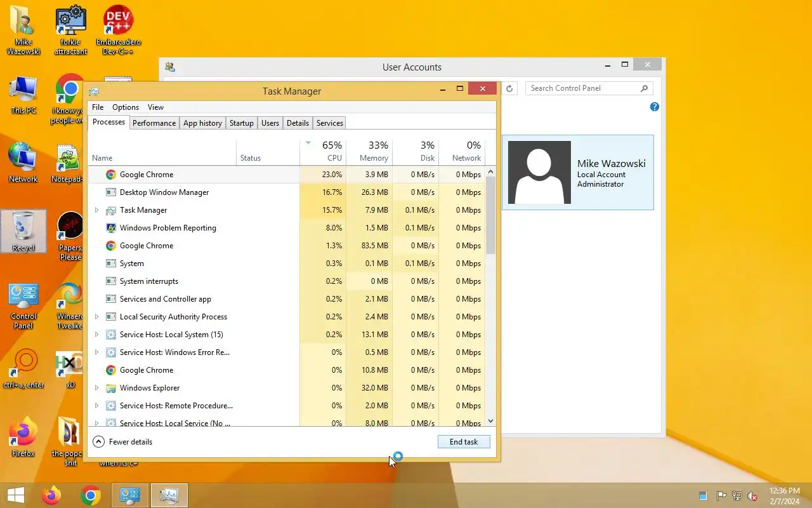Click the muted volume tray icon
Image resolution: width=812 pixels, height=508 pixels.
point(752,496)
